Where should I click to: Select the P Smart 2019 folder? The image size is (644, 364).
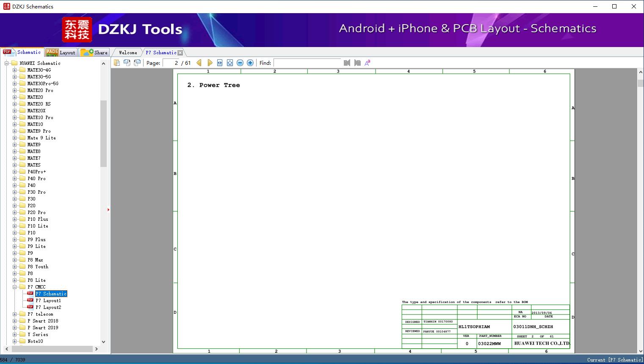[43, 328]
